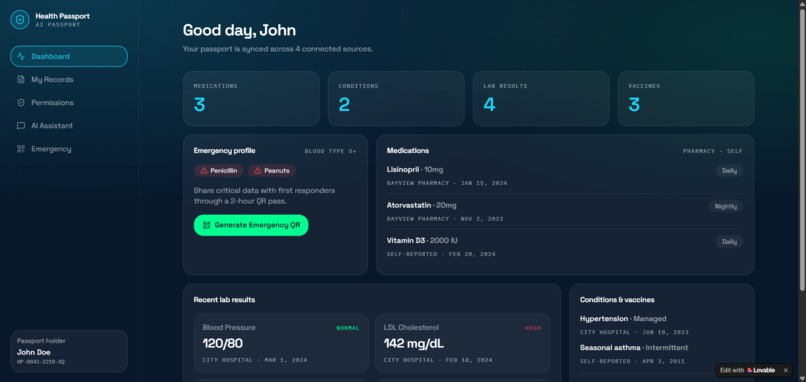
Task: Click the warning icon on Peanuts tag
Action: point(258,171)
